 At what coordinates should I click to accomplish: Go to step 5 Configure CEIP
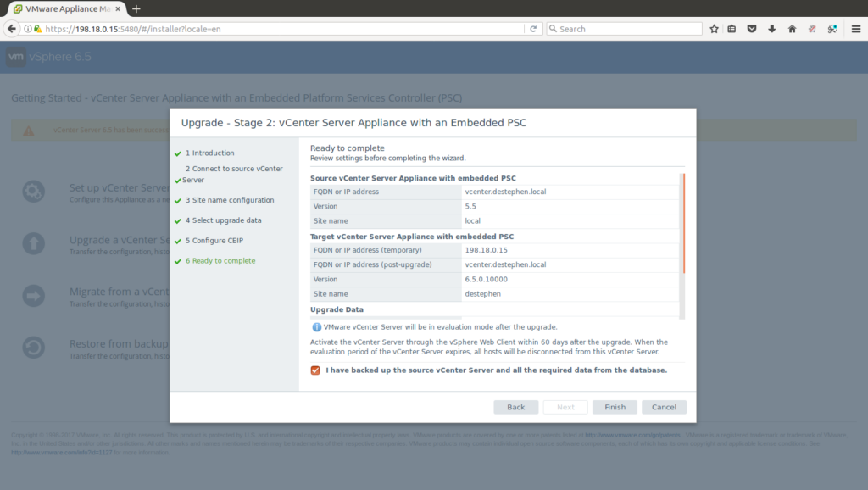point(214,240)
